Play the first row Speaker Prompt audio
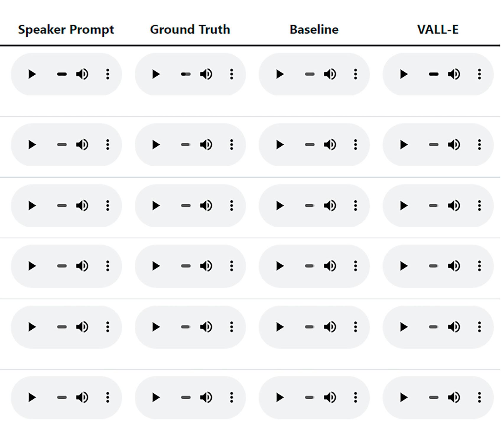 click(x=32, y=74)
